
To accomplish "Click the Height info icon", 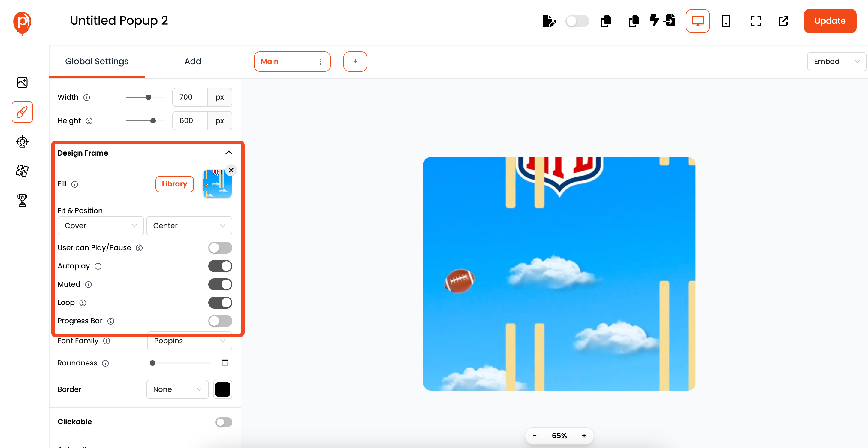I will (x=89, y=121).
